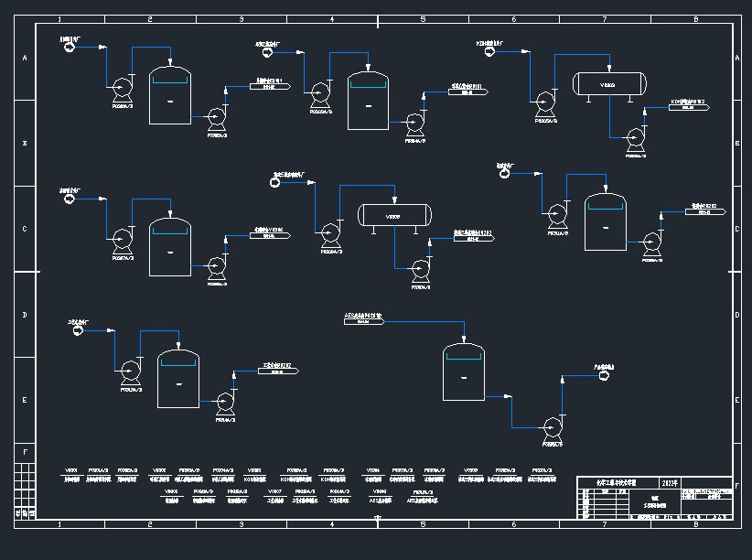Click the horizontal tank on the KOH line
The image size is (752, 560).
tap(609, 85)
